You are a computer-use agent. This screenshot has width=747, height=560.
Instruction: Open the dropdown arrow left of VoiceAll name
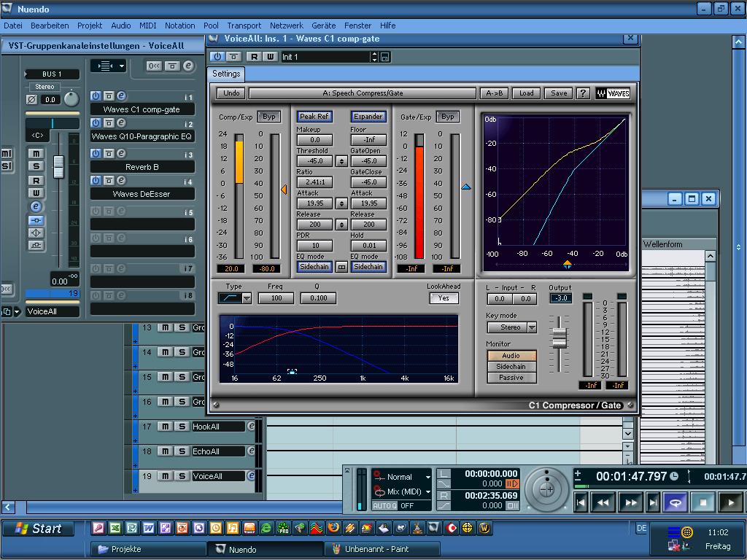point(18,312)
